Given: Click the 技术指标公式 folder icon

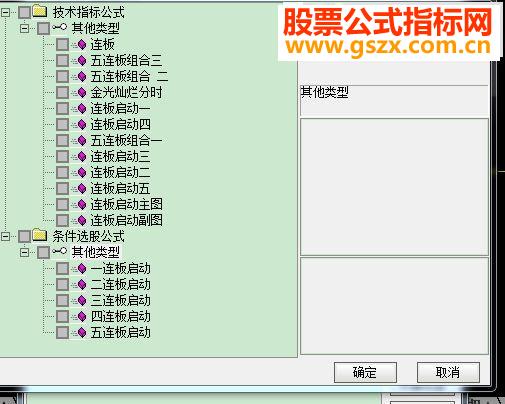Looking at the screenshot, I should [x=39, y=11].
